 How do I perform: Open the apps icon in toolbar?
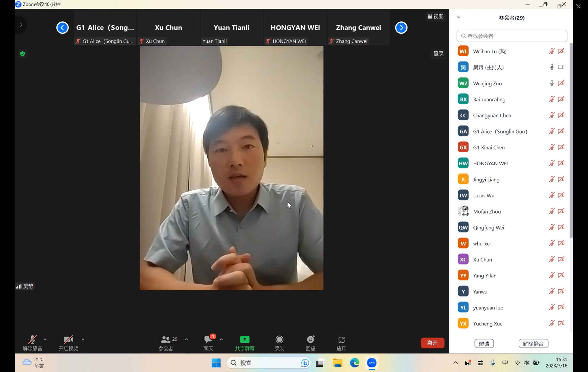(x=341, y=340)
